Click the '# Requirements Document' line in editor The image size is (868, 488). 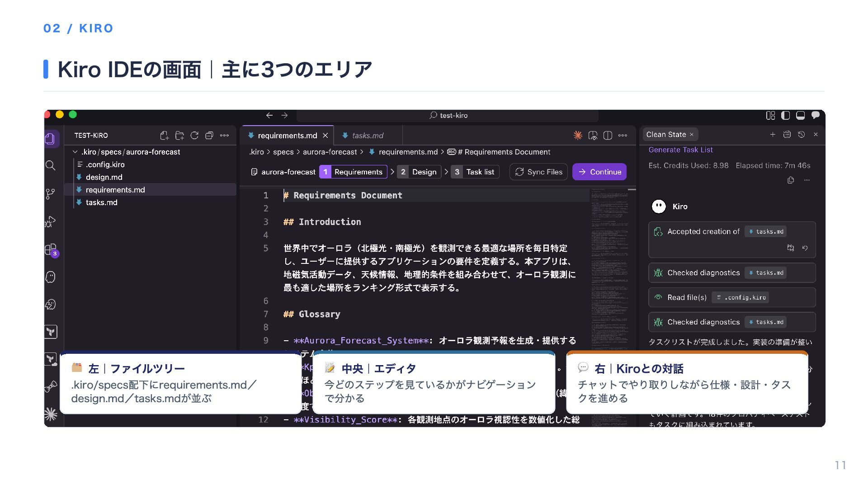[343, 195]
